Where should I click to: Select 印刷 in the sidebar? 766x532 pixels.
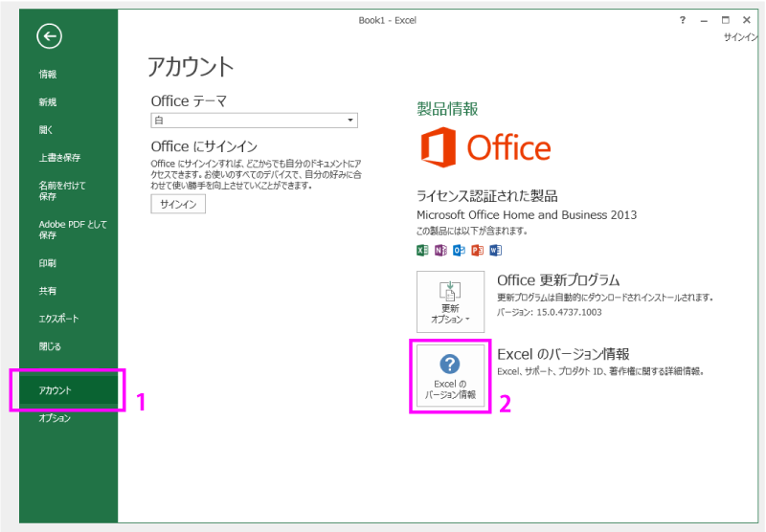[x=48, y=263]
